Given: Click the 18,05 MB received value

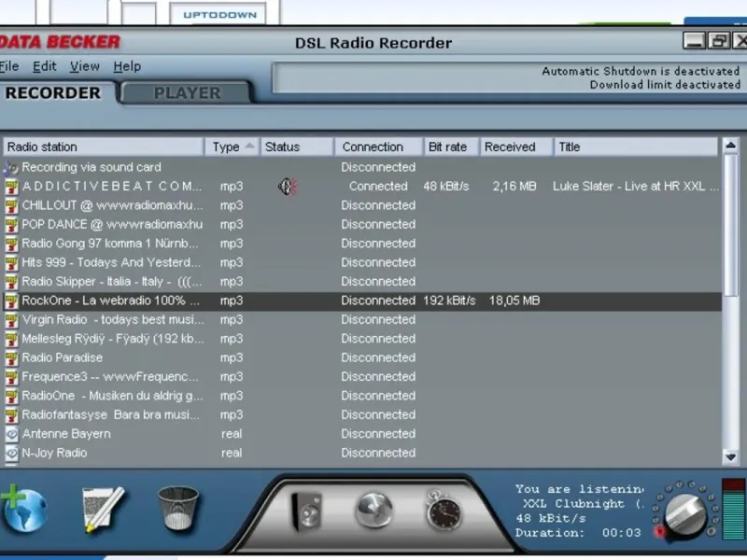Looking at the screenshot, I should tap(514, 301).
